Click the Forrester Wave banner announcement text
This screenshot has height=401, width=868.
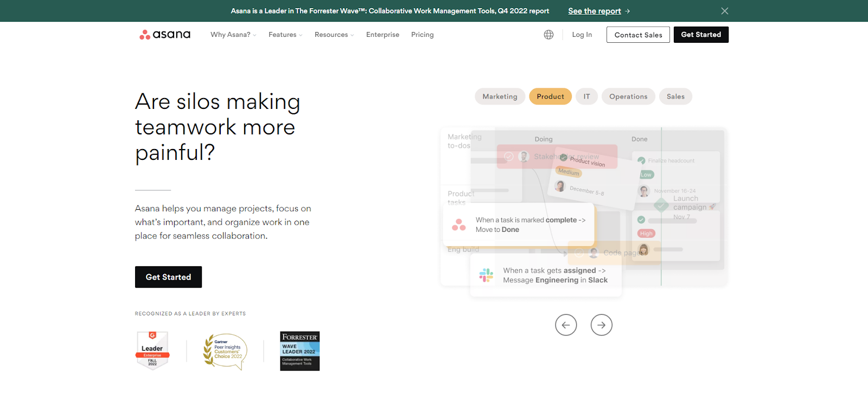390,11
